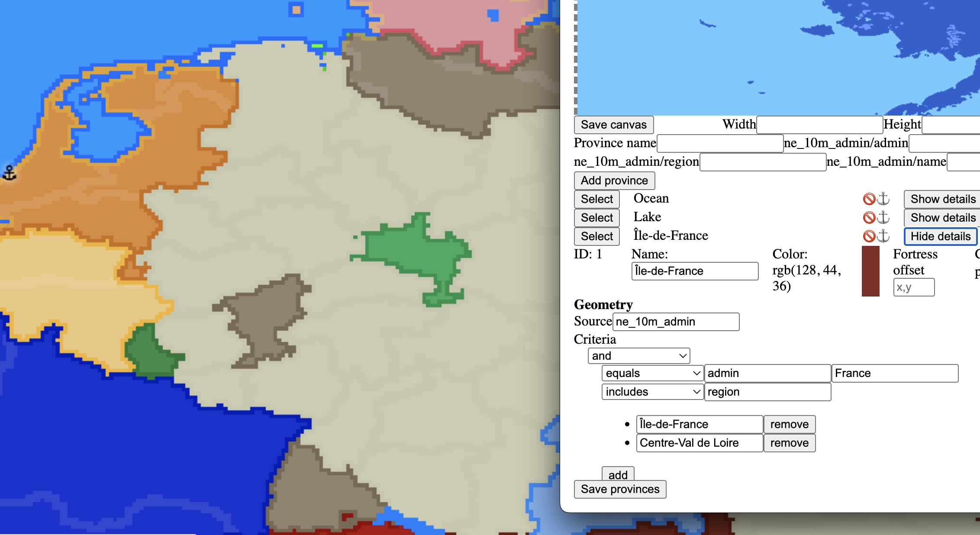980x535 pixels.
Task: Click the 'Lake' province name
Action: tap(647, 217)
